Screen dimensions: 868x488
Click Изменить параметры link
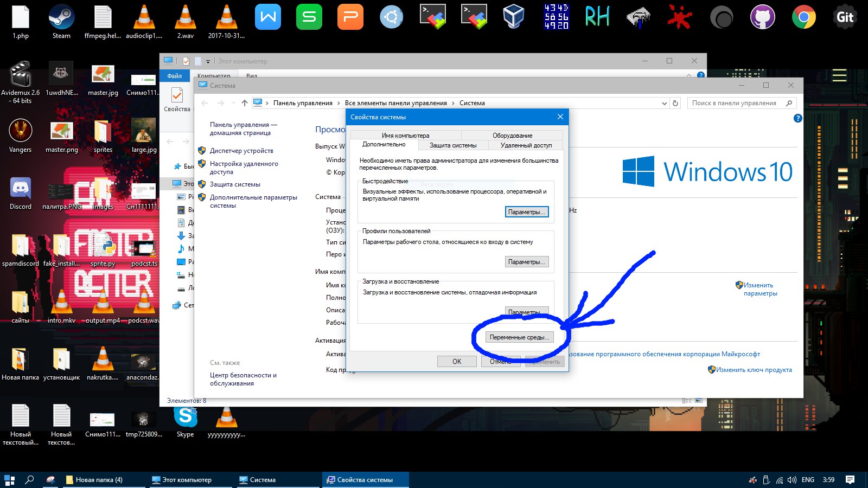pos(760,289)
